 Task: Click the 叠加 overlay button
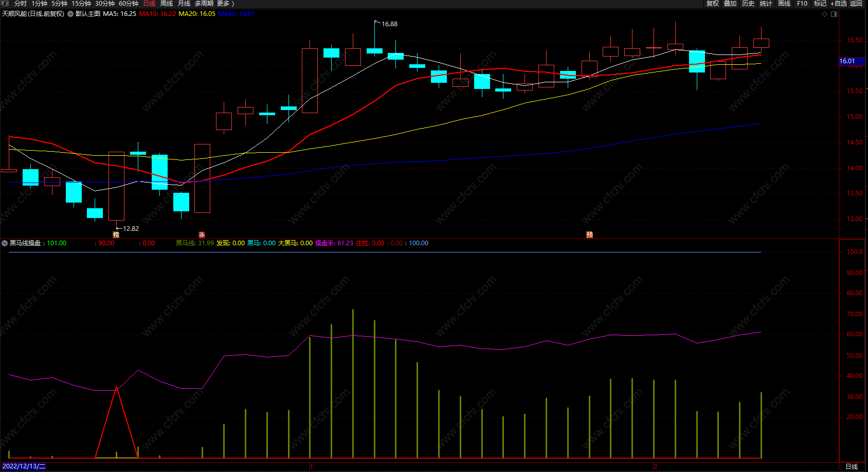(x=730, y=4)
